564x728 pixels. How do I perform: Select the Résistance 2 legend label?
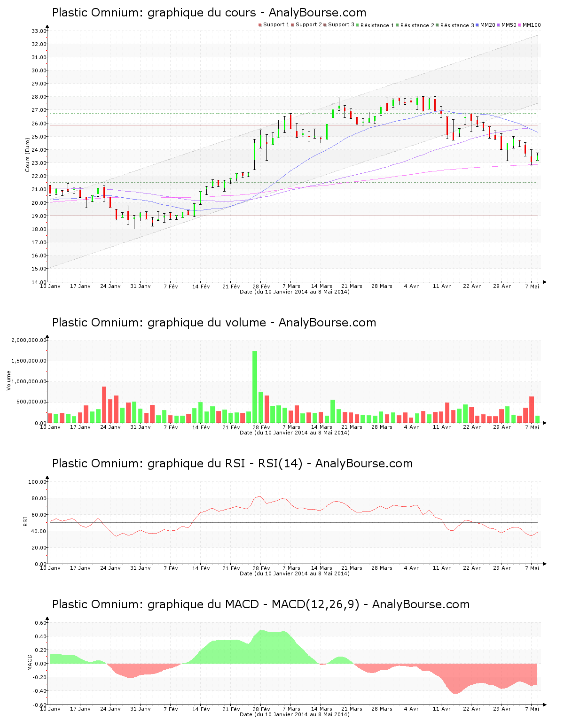point(417,25)
